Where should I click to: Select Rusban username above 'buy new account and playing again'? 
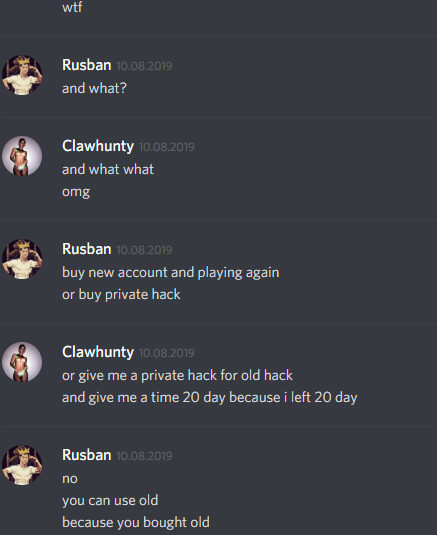click(x=87, y=249)
